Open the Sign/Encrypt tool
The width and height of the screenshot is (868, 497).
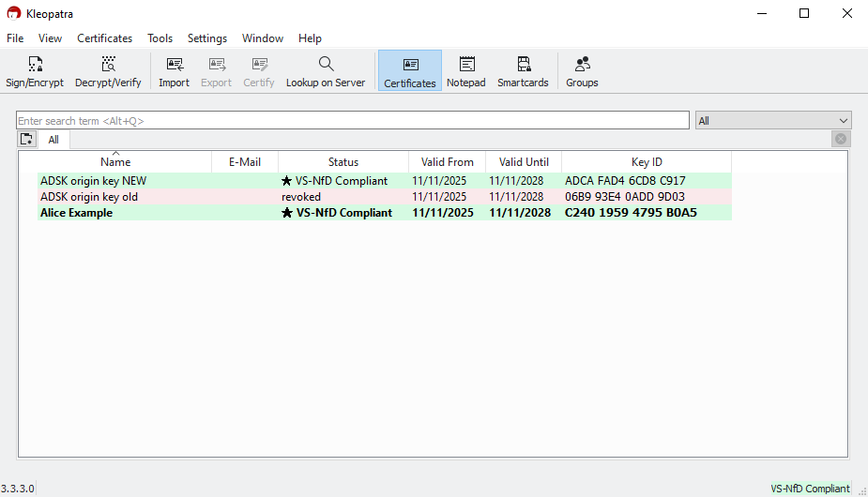35,71
